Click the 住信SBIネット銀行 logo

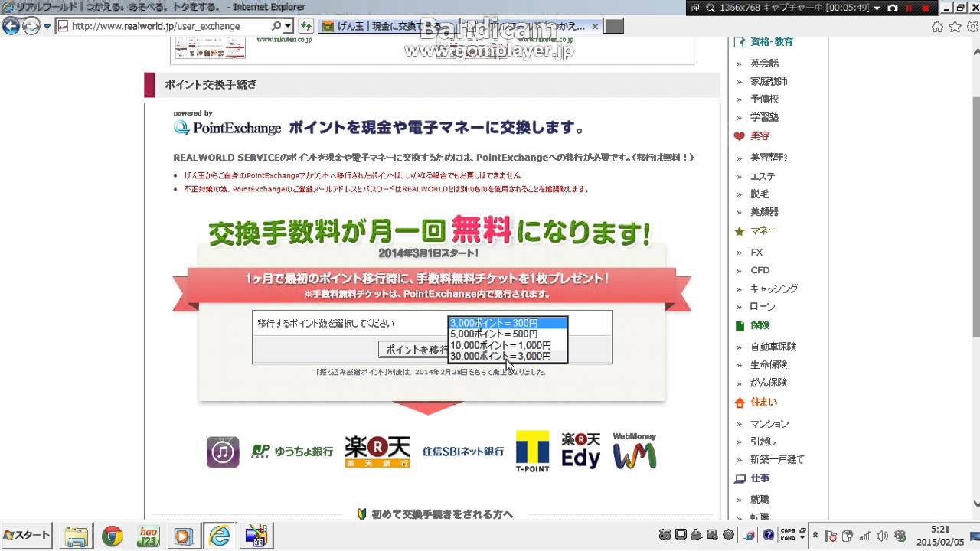pos(463,452)
